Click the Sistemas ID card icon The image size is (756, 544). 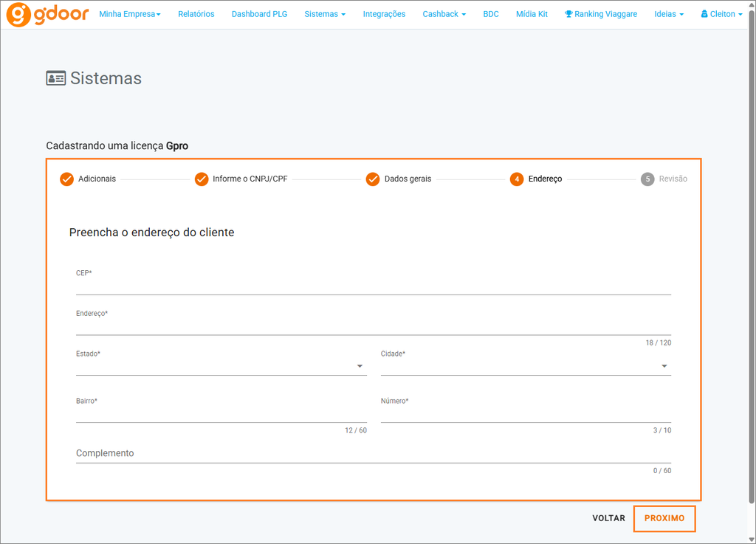click(56, 78)
